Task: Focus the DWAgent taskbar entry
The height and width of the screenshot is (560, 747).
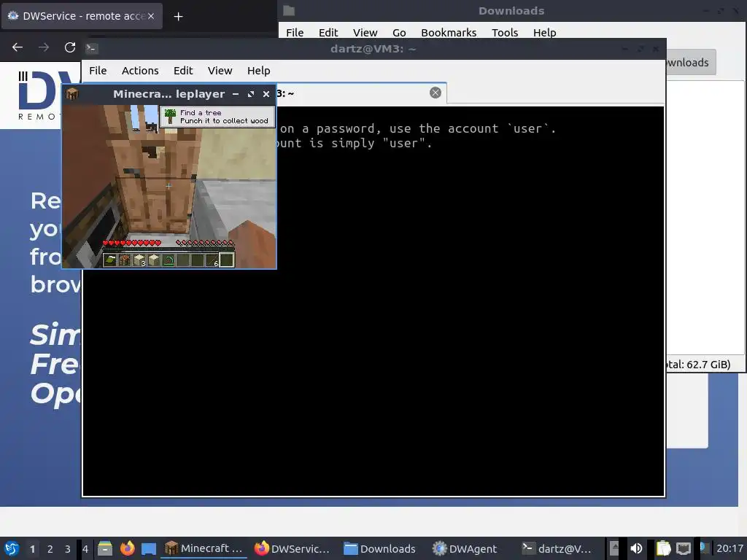Action: click(465, 548)
